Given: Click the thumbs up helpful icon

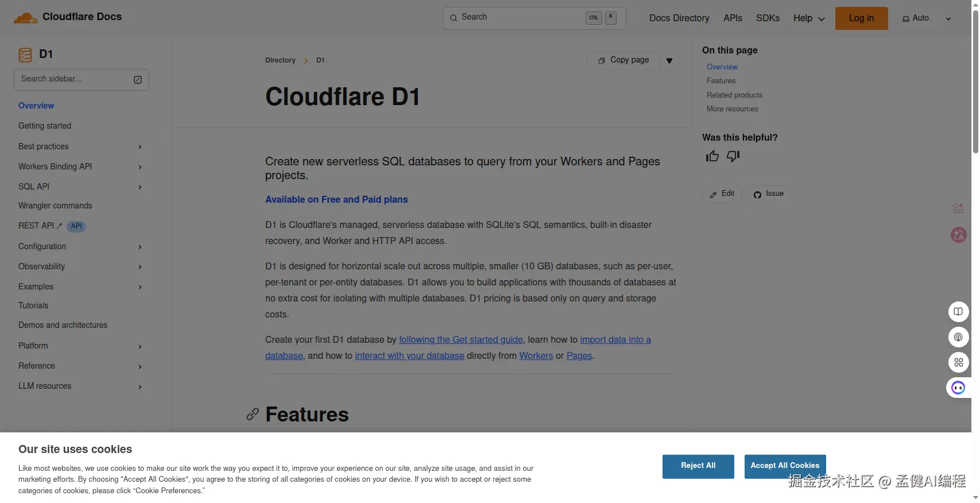Looking at the screenshot, I should (712, 156).
